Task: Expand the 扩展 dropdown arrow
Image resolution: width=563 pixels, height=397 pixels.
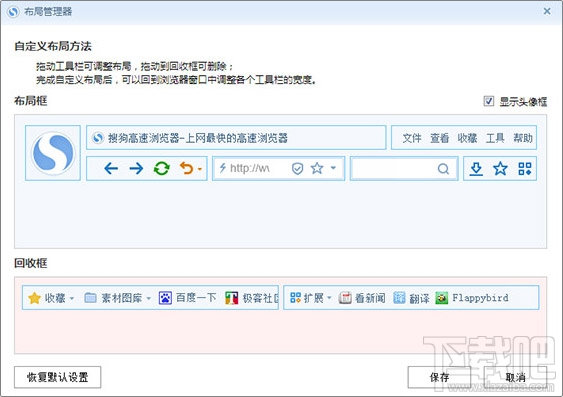Action: click(x=329, y=298)
